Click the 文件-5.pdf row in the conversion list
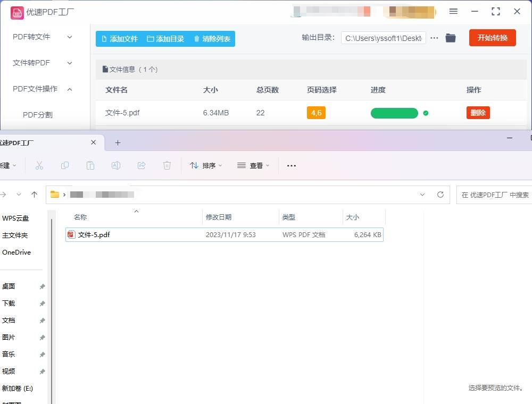The image size is (532, 404). tap(311, 113)
